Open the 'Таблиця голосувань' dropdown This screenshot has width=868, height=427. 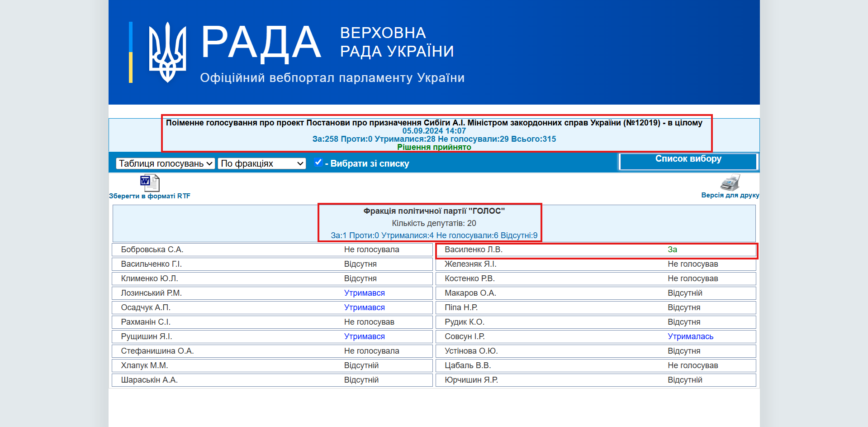pyautogui.click(x=166, y=163)
